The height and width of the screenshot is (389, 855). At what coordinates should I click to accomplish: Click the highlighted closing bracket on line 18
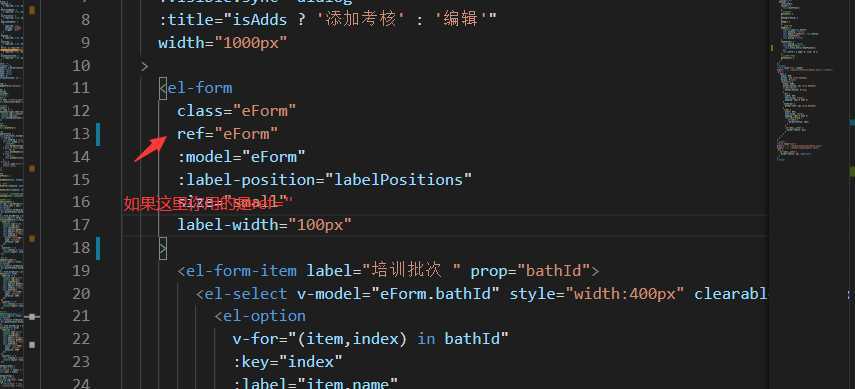coord(162,248)
